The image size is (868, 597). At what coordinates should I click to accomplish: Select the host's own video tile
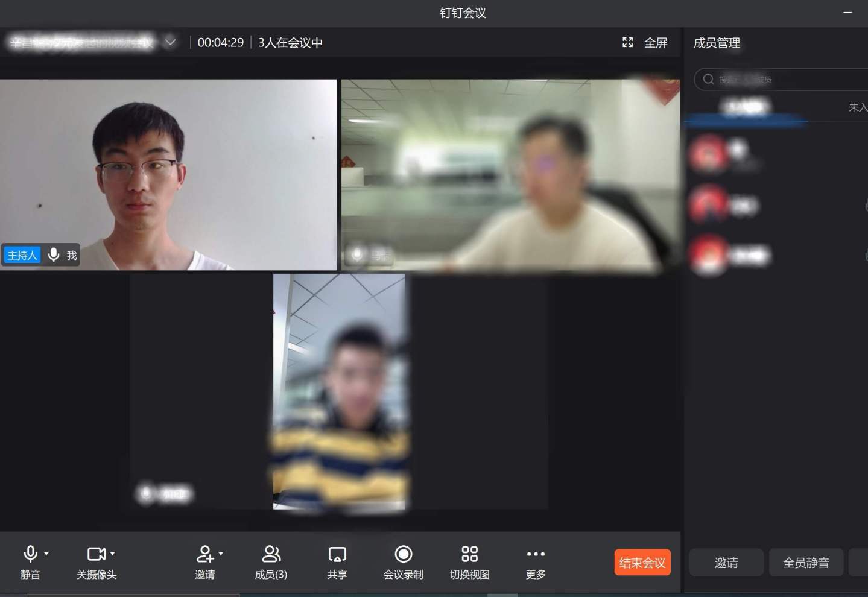[168, 175]
